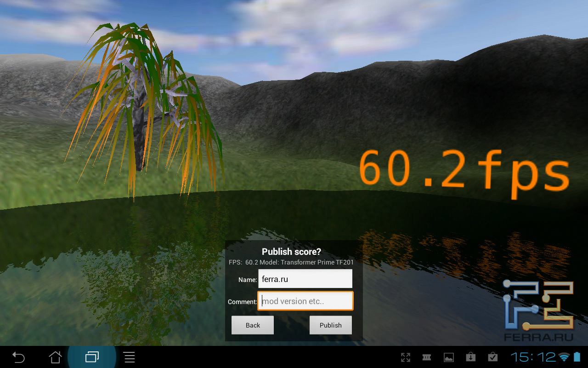
Task: Tap the FPS and Model info line
Action: pyautogui.click(x=291, y=262)
